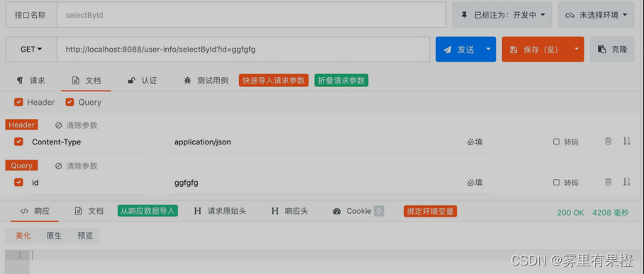The height and width of the screenshot is (274, 644).
Task: Click 必填 on the id row
Action: (x=474, y=183)
